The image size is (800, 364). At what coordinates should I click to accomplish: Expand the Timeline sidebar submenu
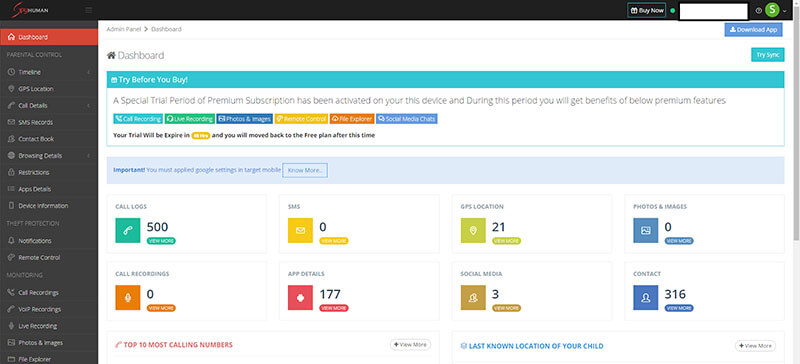click(89, 72)
